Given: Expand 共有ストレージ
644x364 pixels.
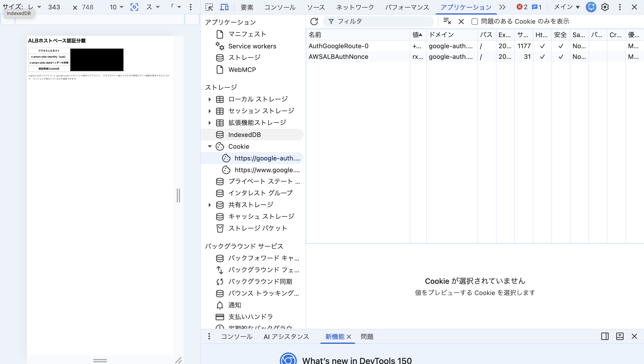Looking at the screenshot, I should tap(209, 205).
